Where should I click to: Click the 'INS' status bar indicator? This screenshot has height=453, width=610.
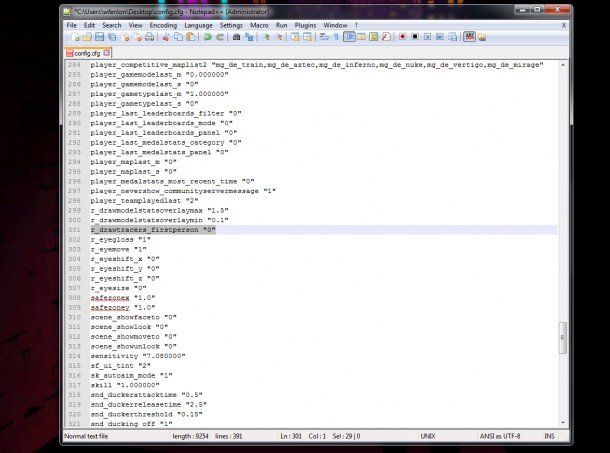tap(549, 436)
